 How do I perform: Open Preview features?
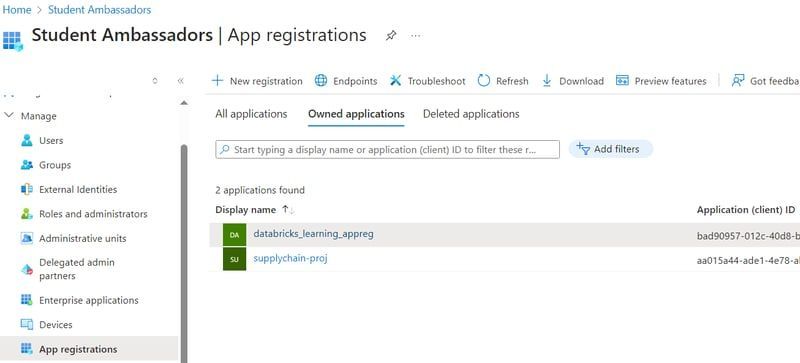661,81
